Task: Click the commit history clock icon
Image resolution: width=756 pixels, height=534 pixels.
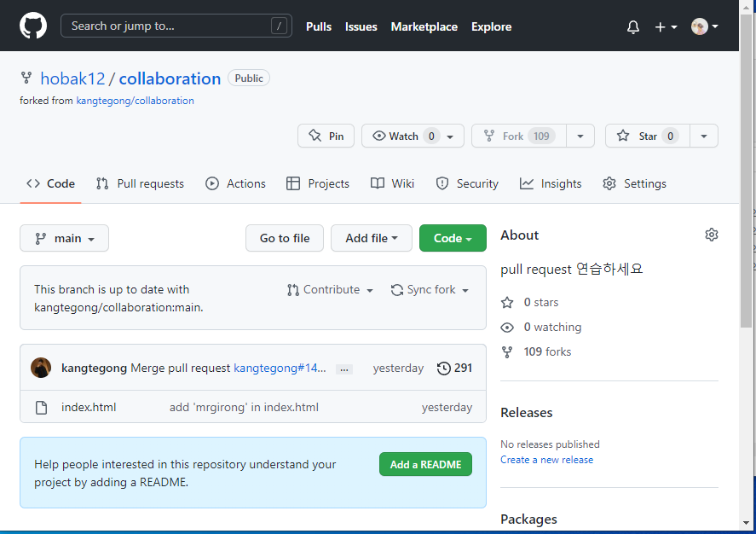Action: [x=443, y=369]
